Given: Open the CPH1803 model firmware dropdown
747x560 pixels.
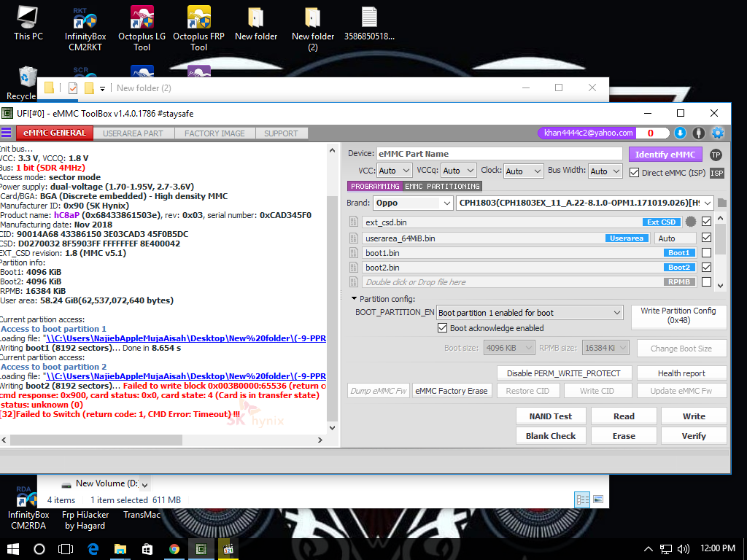Looking at the screenshot, I should pyautogui.click(x=584, y=203).
